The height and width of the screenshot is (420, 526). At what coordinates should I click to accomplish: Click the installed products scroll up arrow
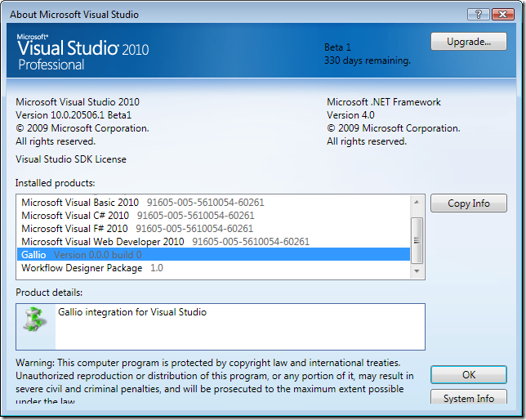(x=417, y=202)
